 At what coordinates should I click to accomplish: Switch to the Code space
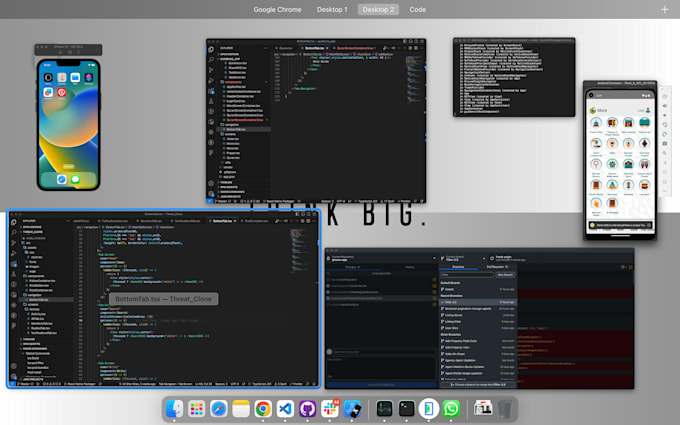coord(417,9)
